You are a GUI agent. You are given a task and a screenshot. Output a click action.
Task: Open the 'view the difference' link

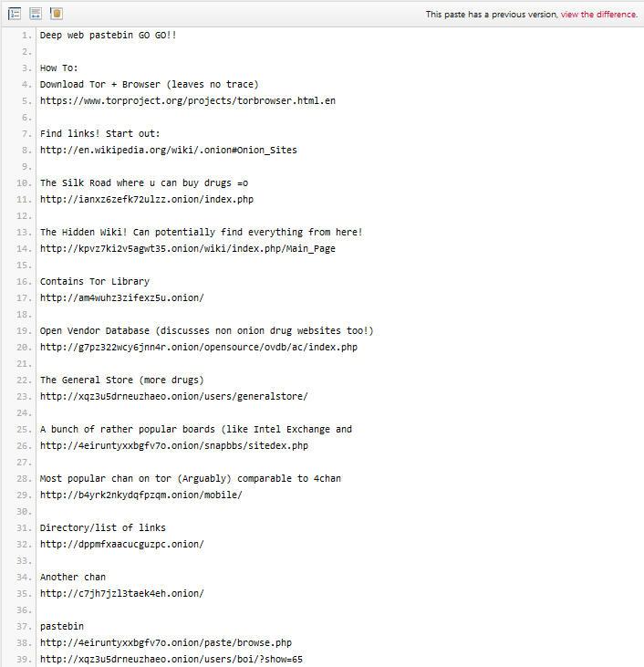(x=599, y=15)
